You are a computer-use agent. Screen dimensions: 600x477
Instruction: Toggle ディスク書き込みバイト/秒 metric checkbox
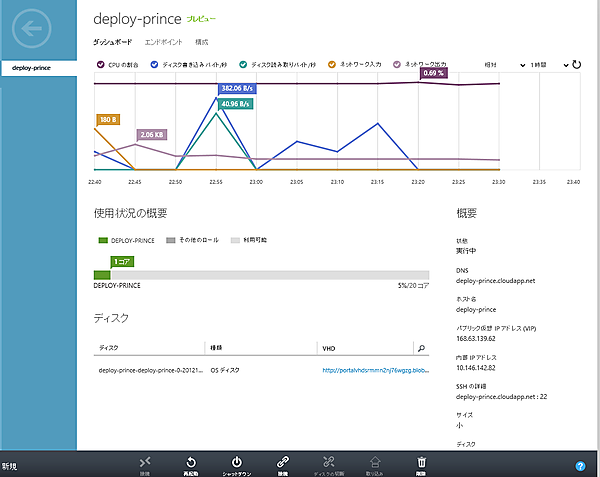coord(155,65)
